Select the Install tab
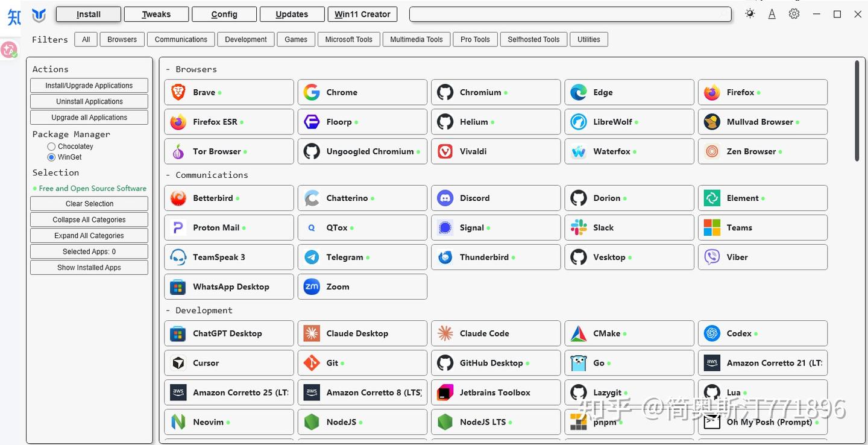Viewport: 868px width, 445px height. tap(89, 14)
